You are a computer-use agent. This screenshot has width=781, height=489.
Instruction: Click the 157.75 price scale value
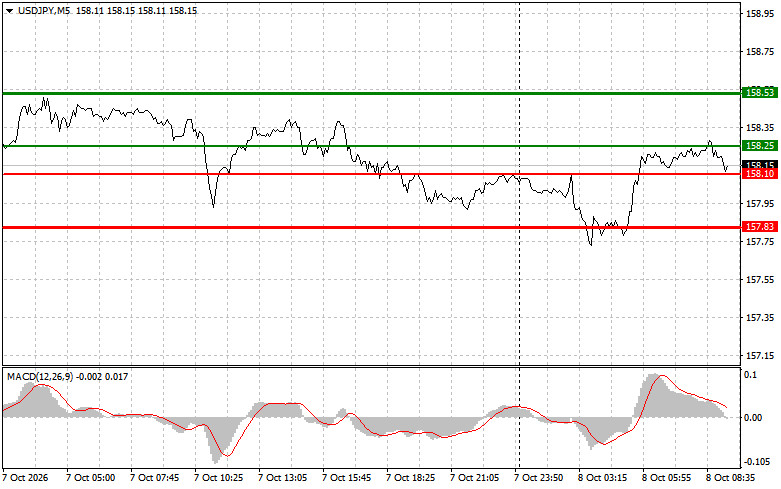tap(760, 242)
